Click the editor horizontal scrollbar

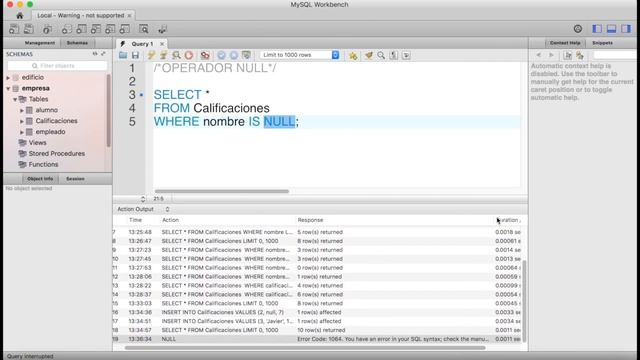click(222, 191)
